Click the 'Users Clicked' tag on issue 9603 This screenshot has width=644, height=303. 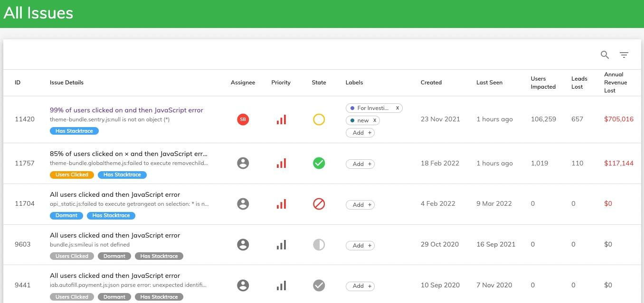point(72,256)
